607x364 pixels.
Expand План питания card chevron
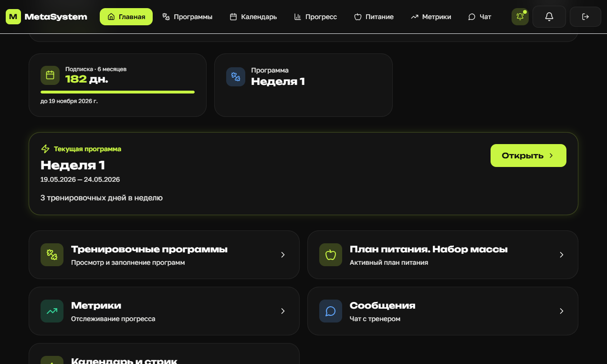coord(562,255)
